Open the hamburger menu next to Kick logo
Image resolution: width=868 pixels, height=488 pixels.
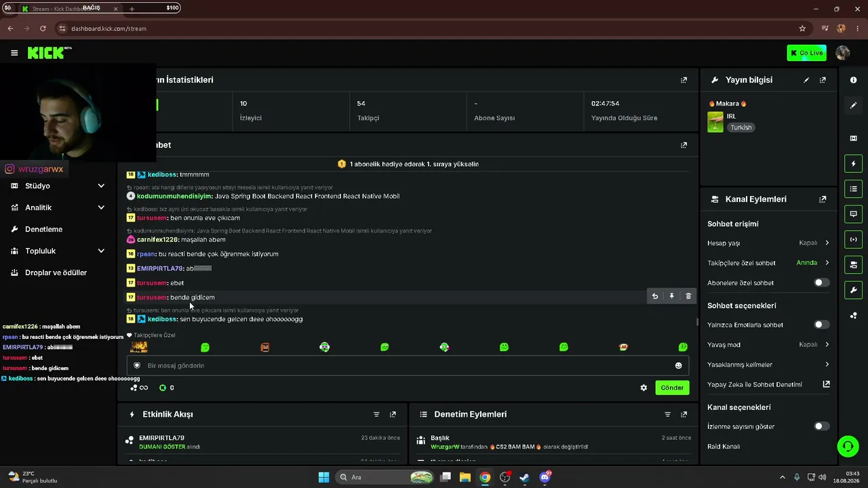[x=14, y=53]
